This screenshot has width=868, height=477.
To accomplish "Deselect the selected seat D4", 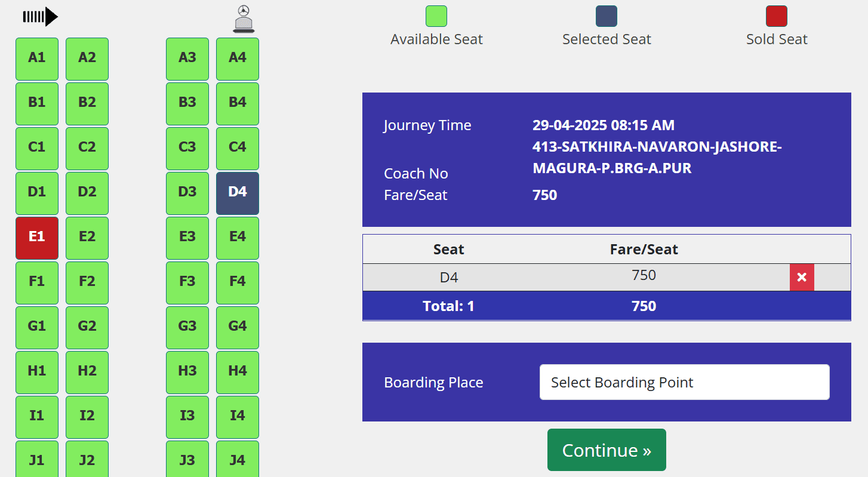I will (238, 193).
